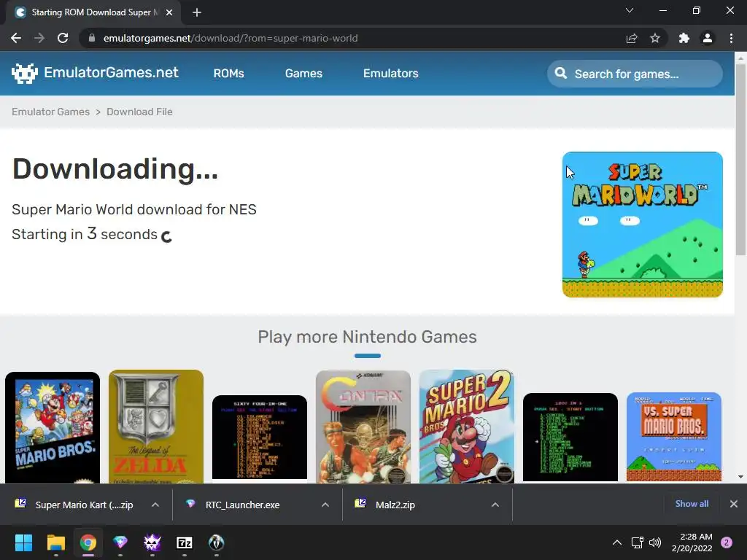Click scrollbar down arrow
This screenshot has height=560, width=747.
point(740,477)
